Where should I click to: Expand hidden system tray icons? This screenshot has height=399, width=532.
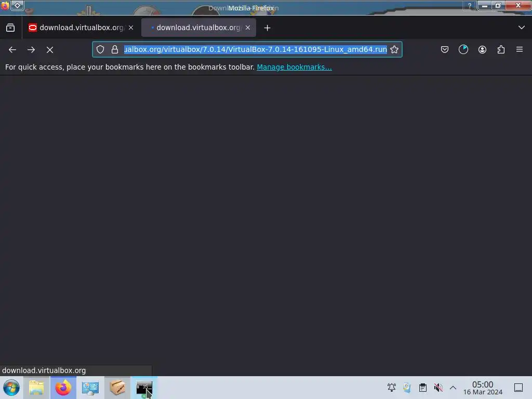453,388
